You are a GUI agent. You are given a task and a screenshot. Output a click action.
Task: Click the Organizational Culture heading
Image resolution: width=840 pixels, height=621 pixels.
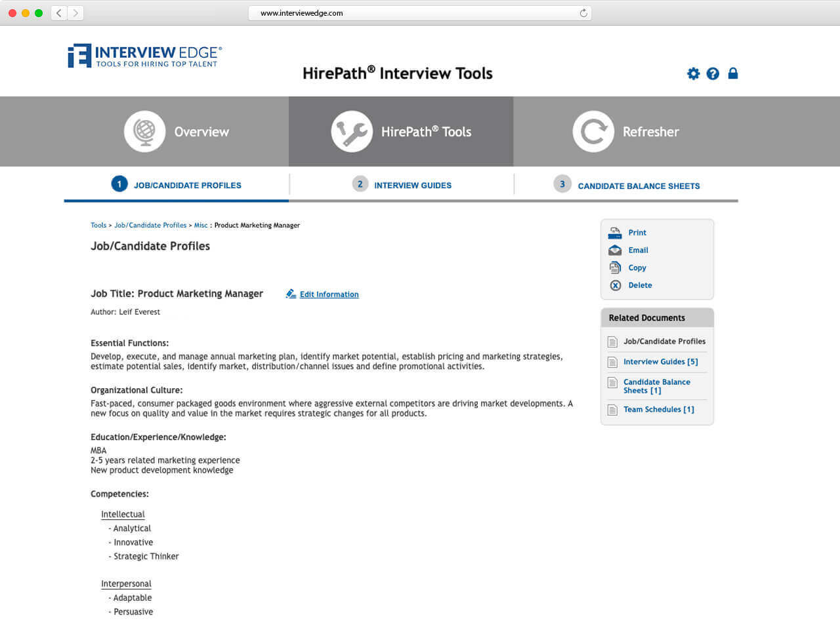click(x=136, y=390)
